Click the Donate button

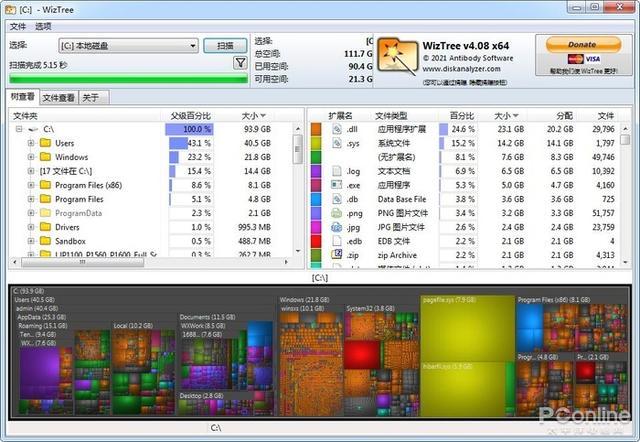point(583,44)
